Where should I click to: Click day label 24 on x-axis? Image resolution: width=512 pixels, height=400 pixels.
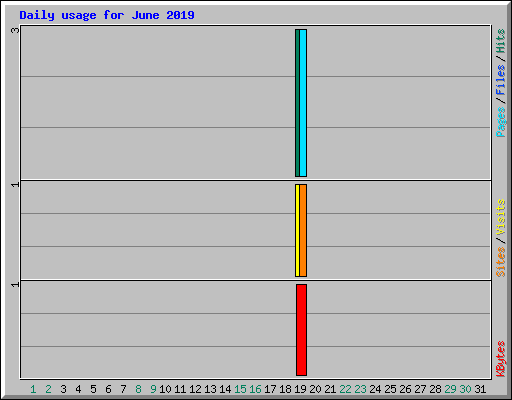click(375, 389)
